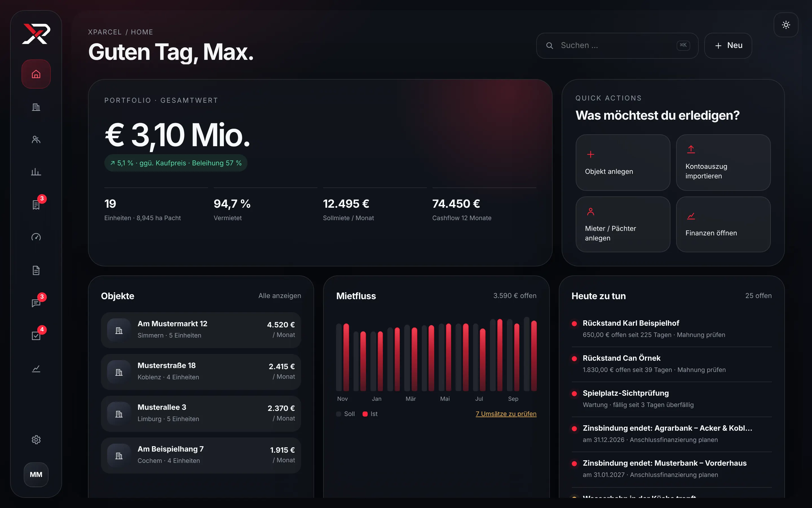Open the Am Beispielhang 7 object row
The image size is (812, 508).
pyautogui.click(x=201, y=455)
